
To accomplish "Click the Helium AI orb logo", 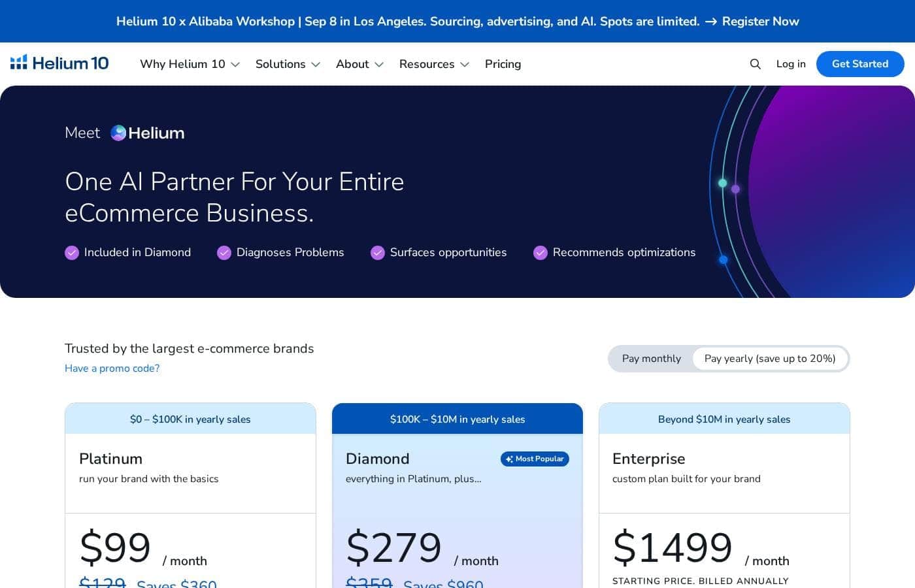I will point(118,133).
